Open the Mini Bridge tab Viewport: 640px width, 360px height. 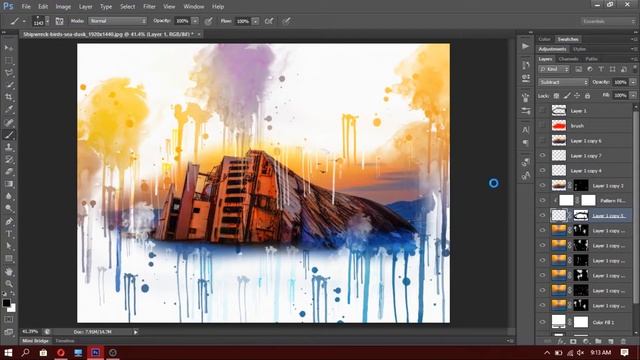tap(35, 341)
